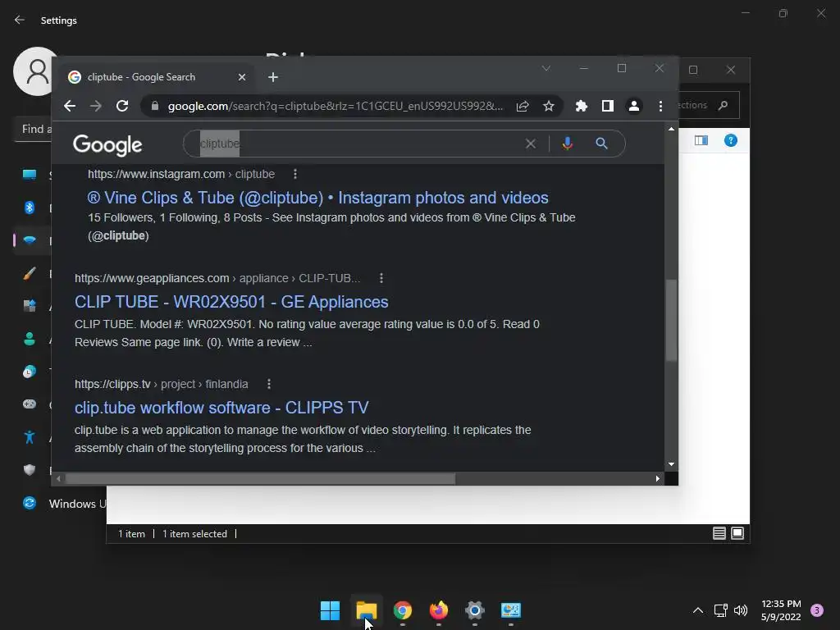Open clock and date 12:35 PM
The image size is (840, 630).
tap(781, 610)
